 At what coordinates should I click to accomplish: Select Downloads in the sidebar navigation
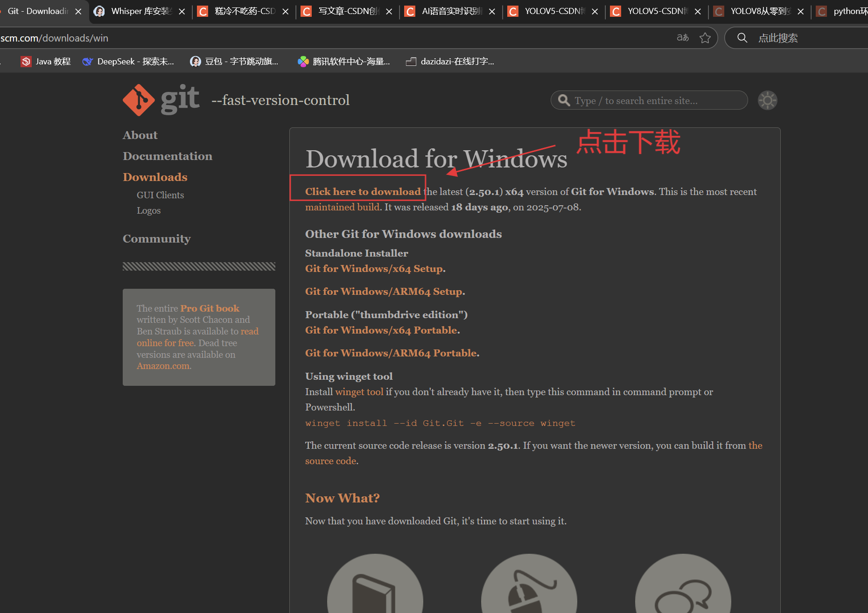click(x=154, y=177)
